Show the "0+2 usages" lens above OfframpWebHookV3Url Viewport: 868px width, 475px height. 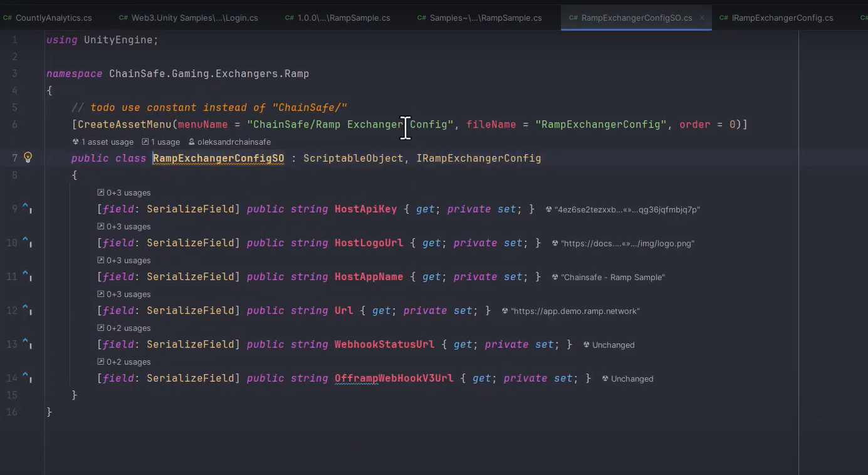click(x=128, y=362)
